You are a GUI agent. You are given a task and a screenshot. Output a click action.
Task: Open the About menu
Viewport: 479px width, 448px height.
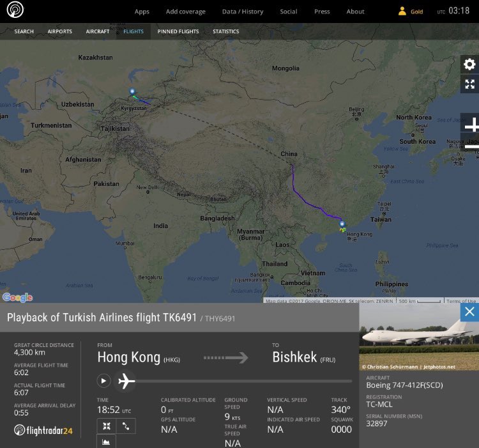(355, 12)
